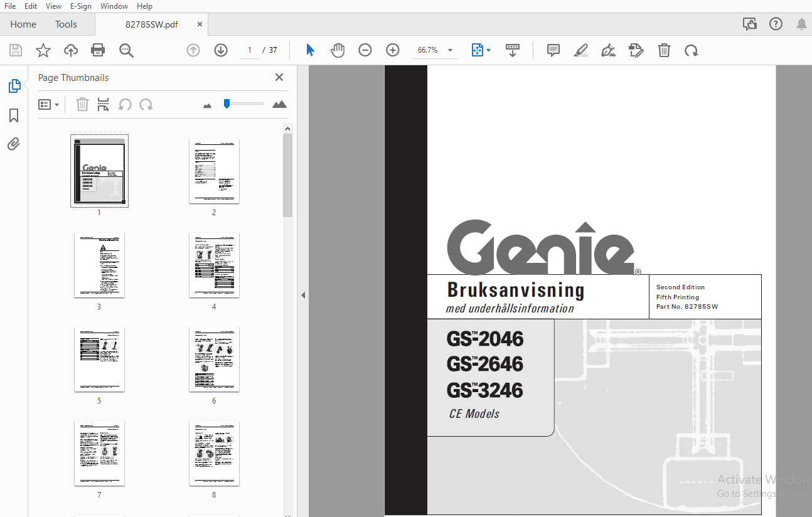This screenshot has height=517, width=812.
Task: Select page 6 thumbnail
Action: coord(214,360)
